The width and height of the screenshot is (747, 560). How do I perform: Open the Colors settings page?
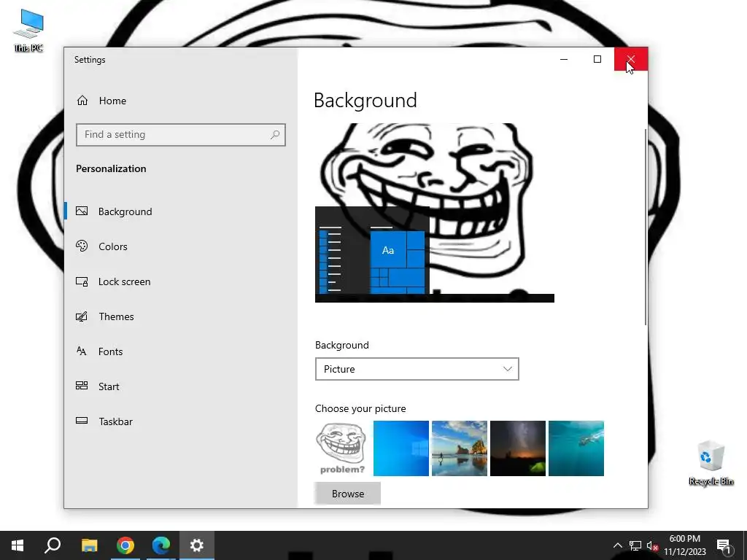coord(113,246)
